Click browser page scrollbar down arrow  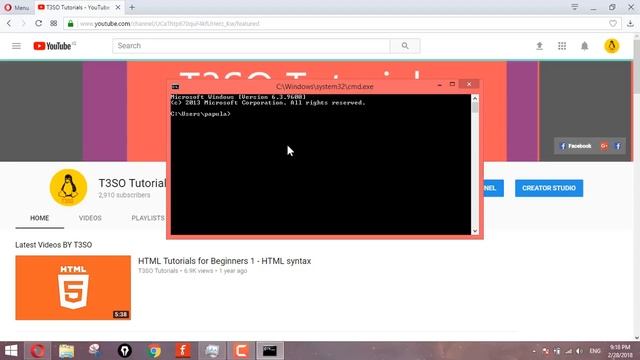click(637, 338)
